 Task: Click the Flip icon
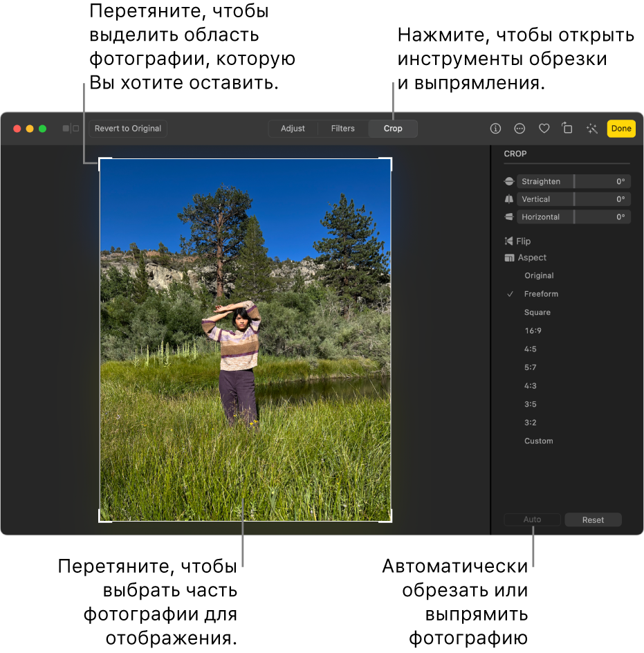(508, 241)
